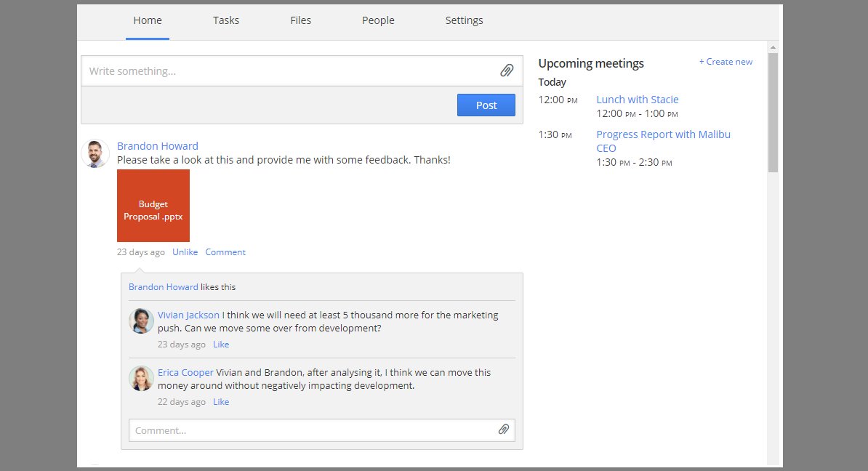The height and width of the screenshot is (471, 868).
Task: Click the 22 days ago timestamp
Action: [182, 402]
